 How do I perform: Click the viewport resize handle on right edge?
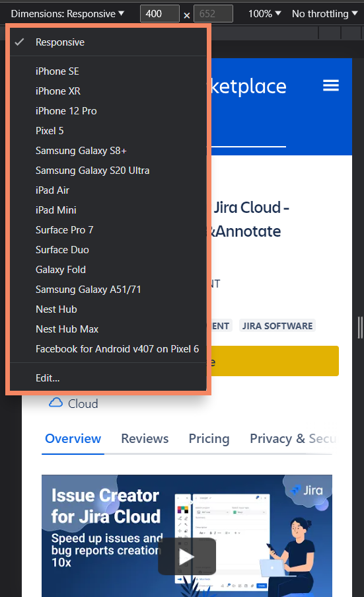(360, 327)
